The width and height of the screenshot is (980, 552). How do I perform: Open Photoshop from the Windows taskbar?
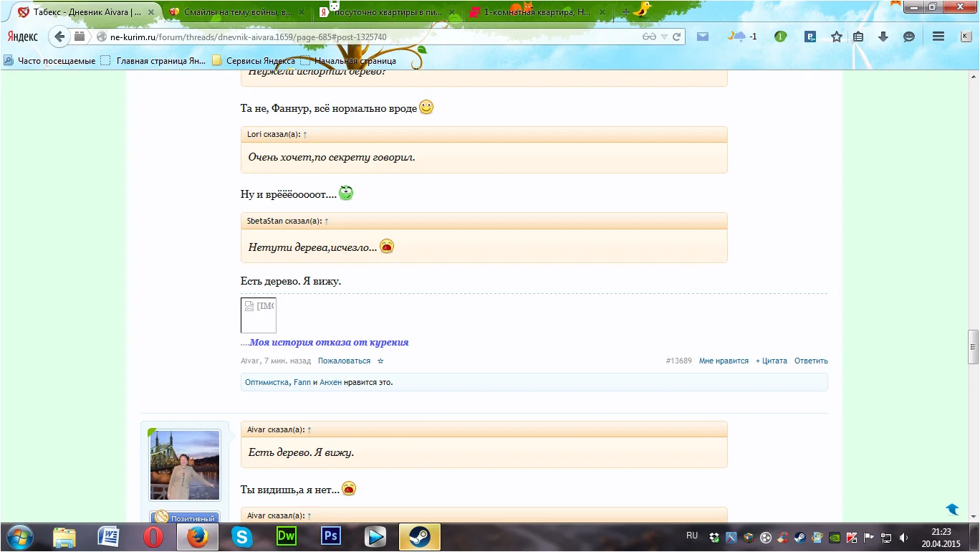click(330, 537)
